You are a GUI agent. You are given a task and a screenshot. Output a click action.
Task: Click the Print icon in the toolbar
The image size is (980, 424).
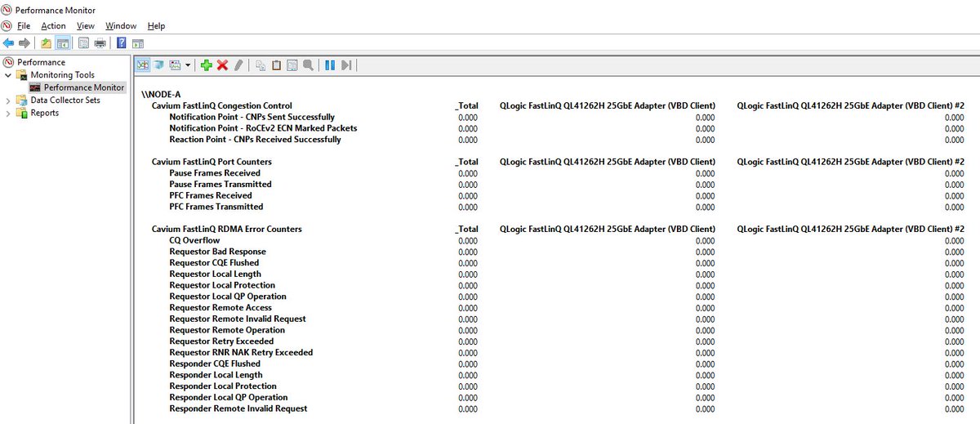[100, 42]
